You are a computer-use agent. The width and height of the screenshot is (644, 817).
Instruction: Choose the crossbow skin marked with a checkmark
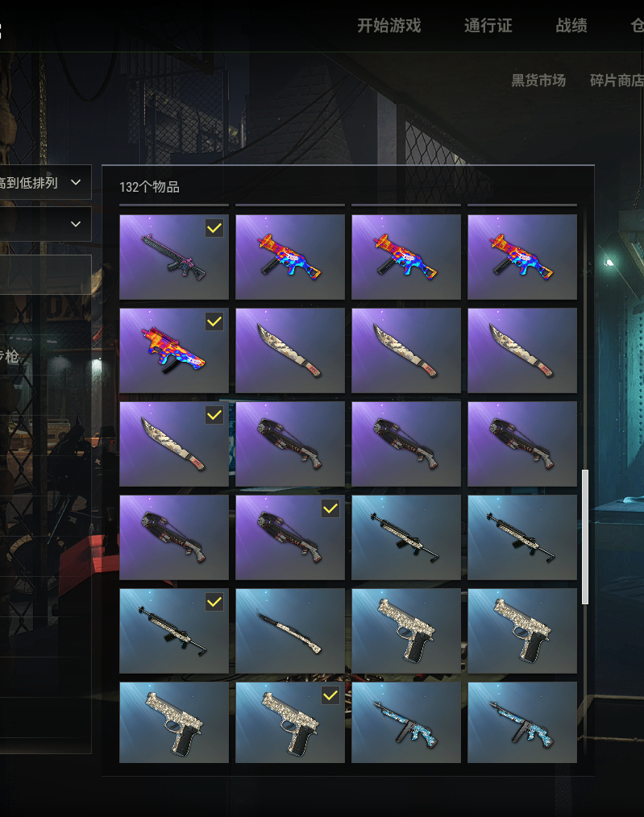click(289, 537)
